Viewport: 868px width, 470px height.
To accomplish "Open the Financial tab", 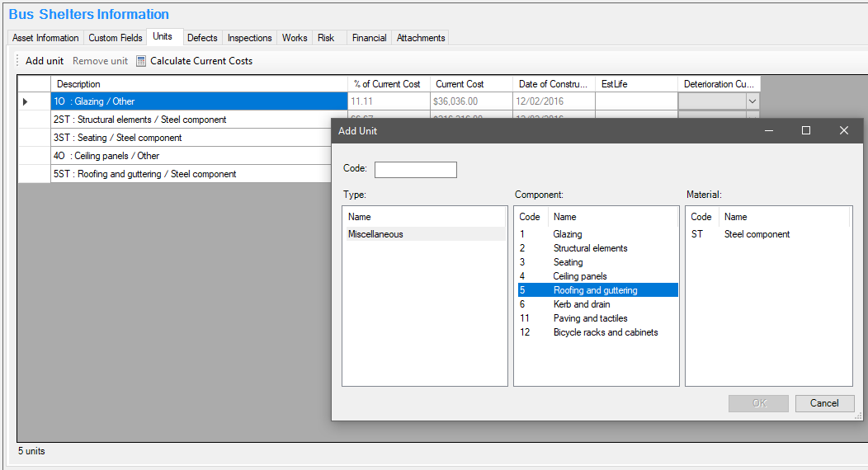I will point(369,38).
